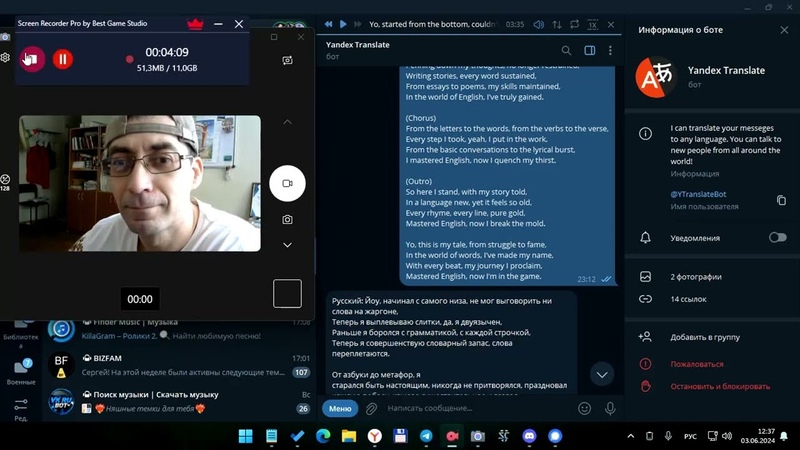Pause the screen recording
The width and height of the screenshot is (800, 450).
(x=63, y=59)
